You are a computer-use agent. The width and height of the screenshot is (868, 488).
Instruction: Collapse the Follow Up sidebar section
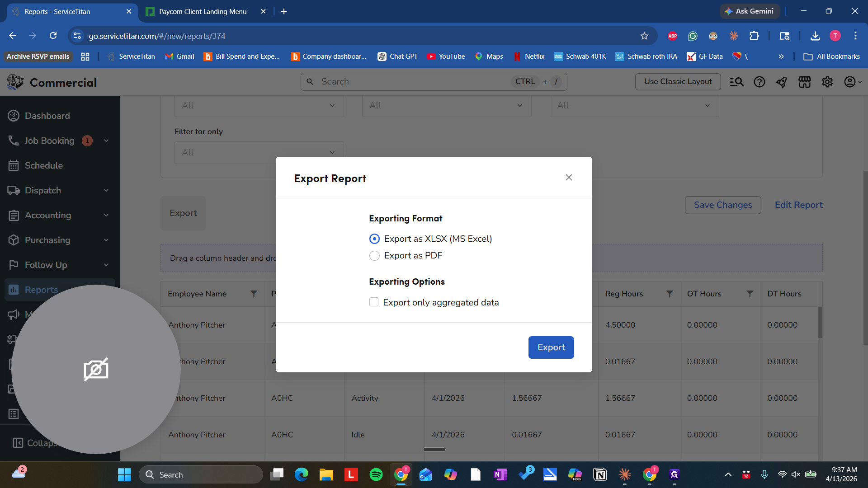pos(106,265)
